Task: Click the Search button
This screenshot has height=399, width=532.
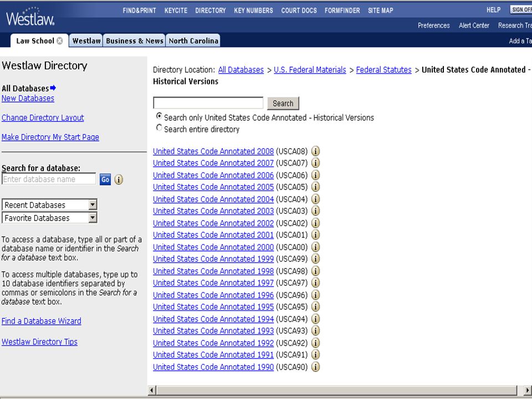Action: (x=283, y=103)
